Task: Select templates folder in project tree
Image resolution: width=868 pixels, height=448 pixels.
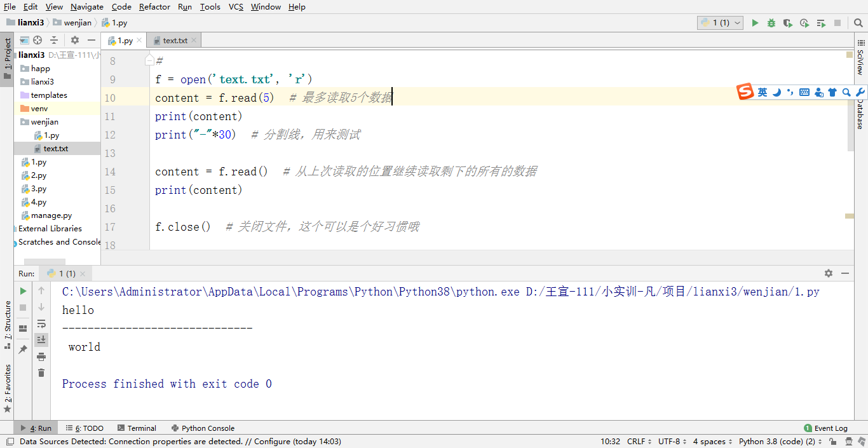Action: (x=49, y=95)
